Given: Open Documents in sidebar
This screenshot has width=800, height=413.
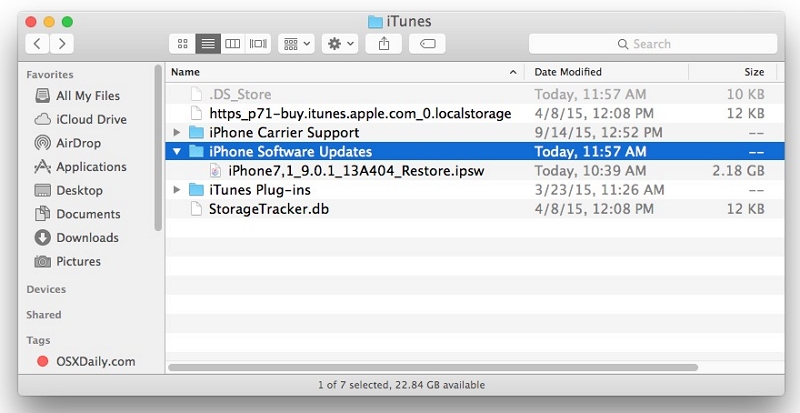Looking at the screenshot, I should pos(78,214).
